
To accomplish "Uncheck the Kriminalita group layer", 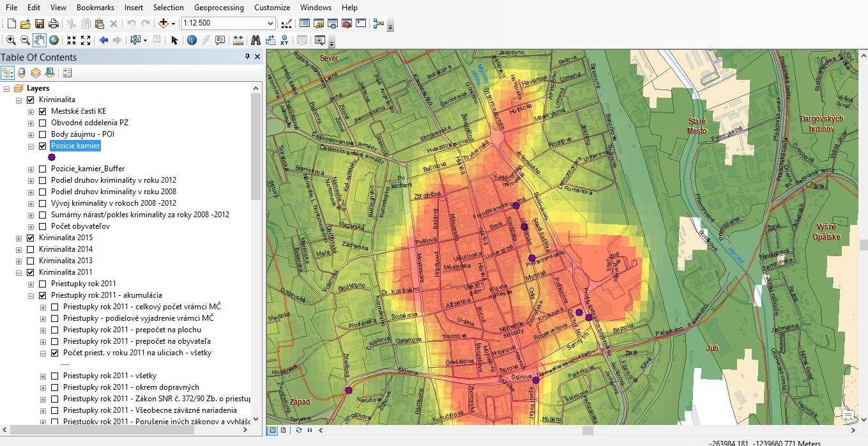I will point(30,100).
